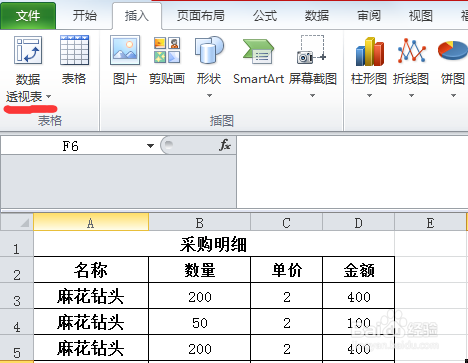
Task: Open the 公式 tab
Action: (x=265, y=15)
